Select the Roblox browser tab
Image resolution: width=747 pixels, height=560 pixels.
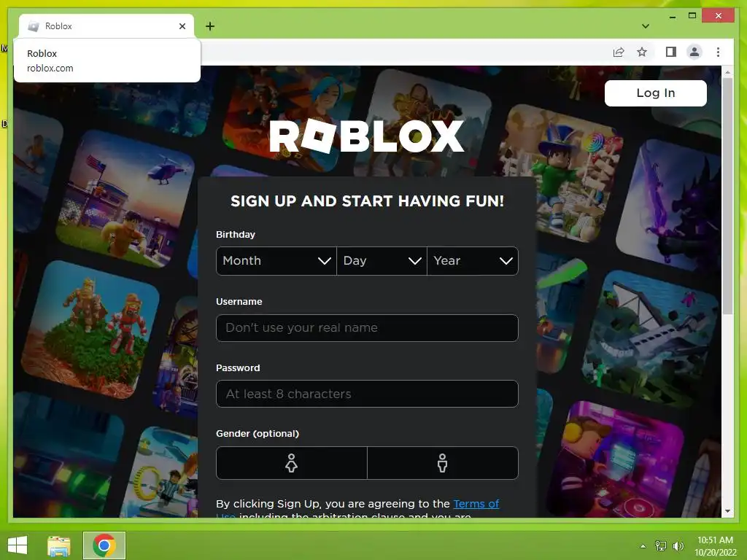pos(107,26)
